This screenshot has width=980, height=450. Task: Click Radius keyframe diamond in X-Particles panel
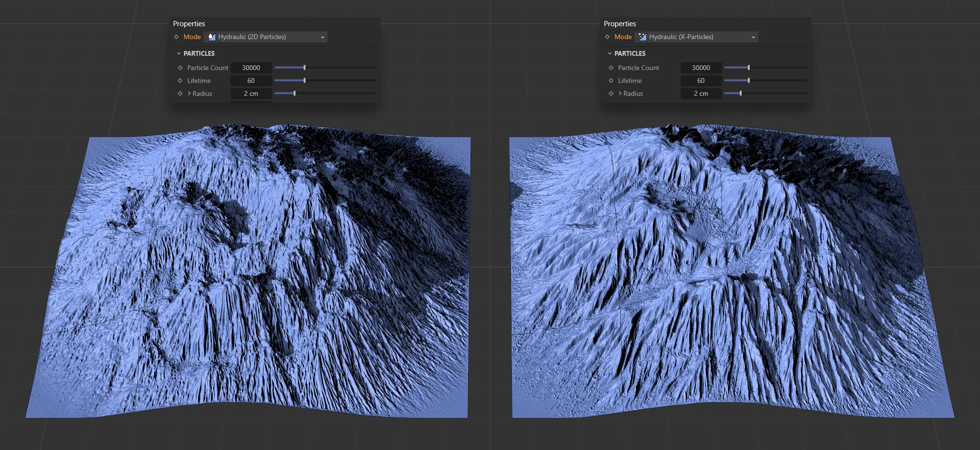pos(611,93)
